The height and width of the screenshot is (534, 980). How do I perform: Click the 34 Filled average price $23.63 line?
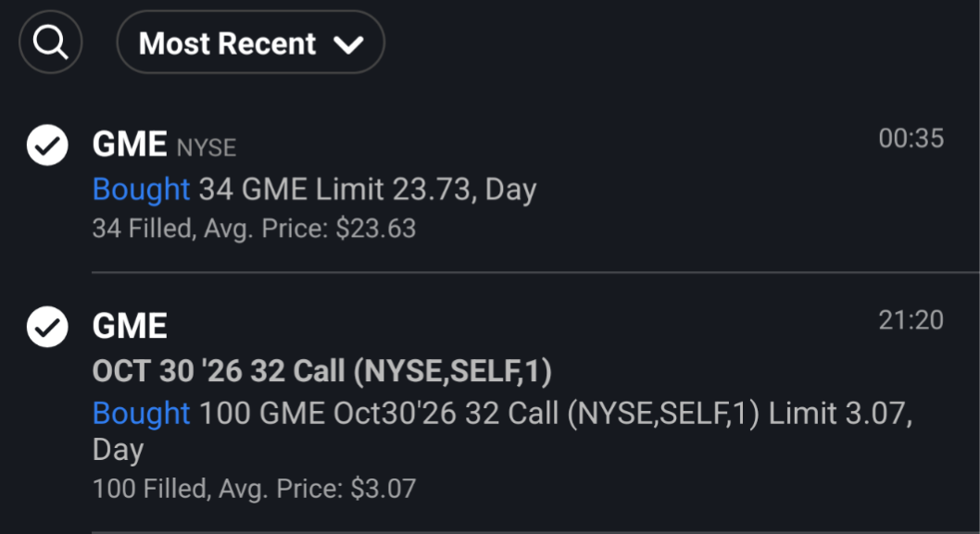[254, 229]
